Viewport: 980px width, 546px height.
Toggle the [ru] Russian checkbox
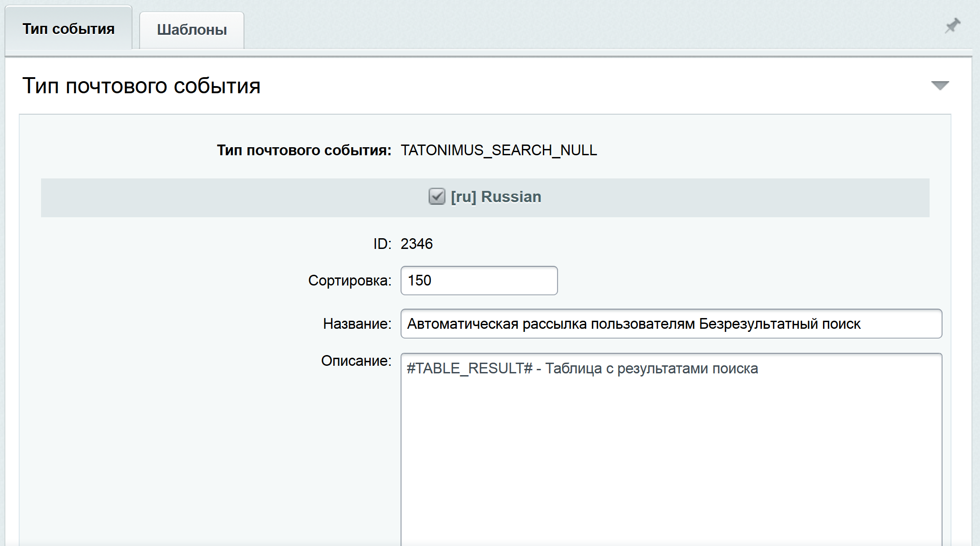coord(437,197)
